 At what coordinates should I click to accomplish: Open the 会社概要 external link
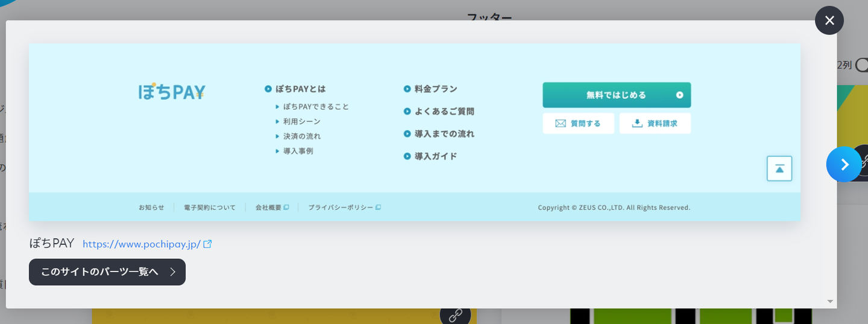(272, 207)
